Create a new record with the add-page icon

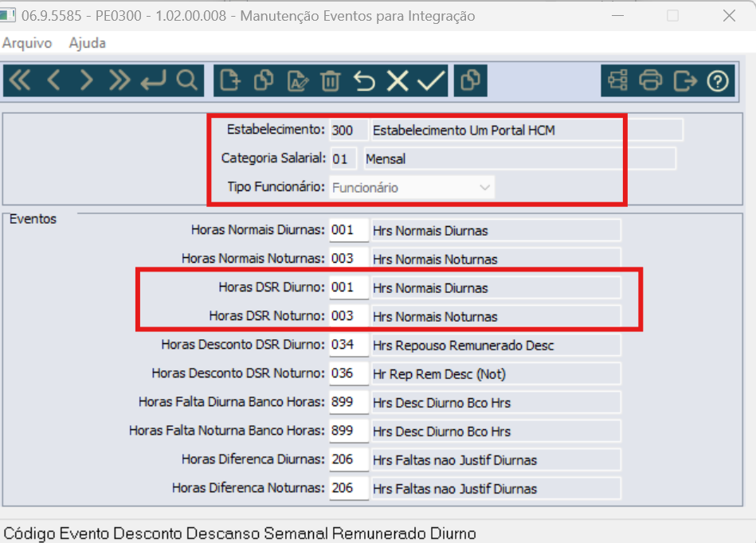[x=230, y=80]
